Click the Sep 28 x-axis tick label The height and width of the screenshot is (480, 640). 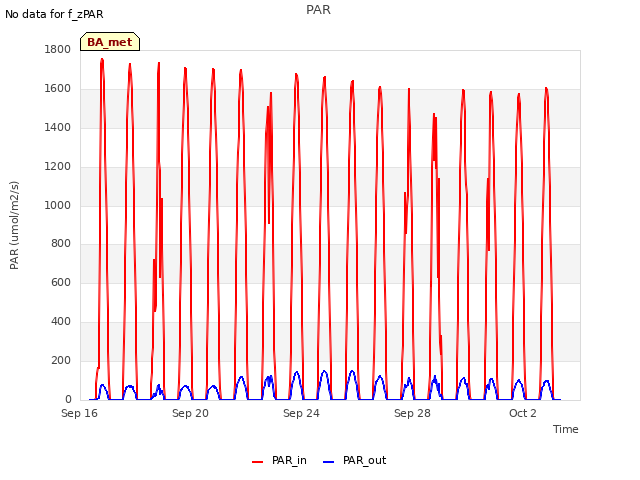tap(412, 413)
